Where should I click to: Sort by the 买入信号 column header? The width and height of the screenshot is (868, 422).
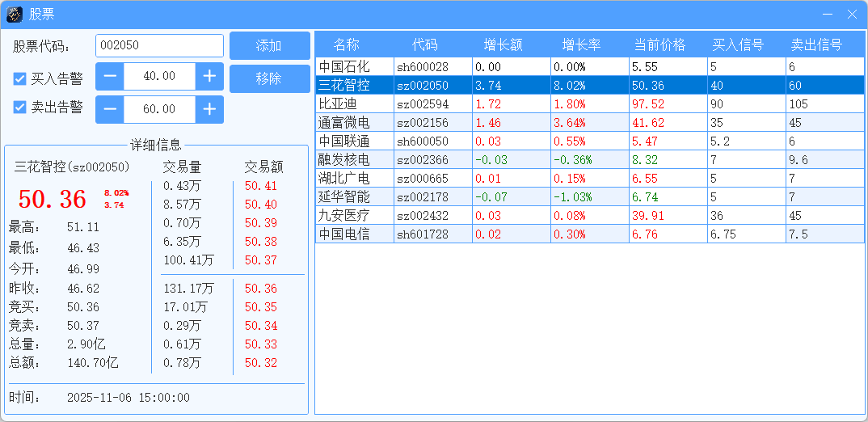click(x=748, y=44)
